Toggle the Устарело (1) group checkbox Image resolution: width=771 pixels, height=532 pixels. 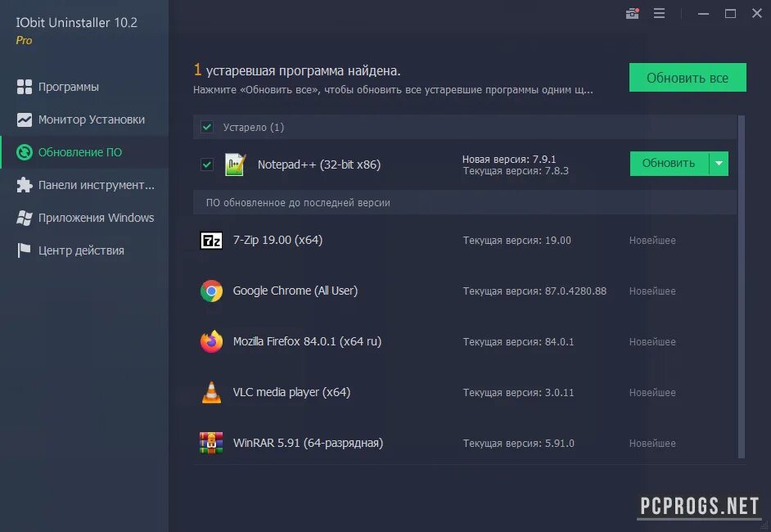click(x=207, y=128)
